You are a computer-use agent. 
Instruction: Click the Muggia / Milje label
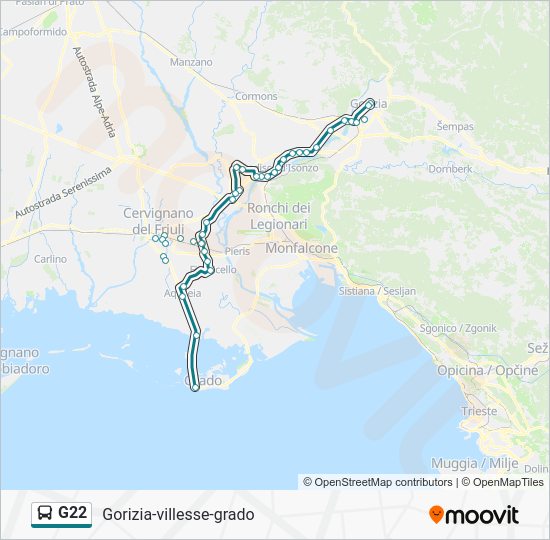click(475, 463)
